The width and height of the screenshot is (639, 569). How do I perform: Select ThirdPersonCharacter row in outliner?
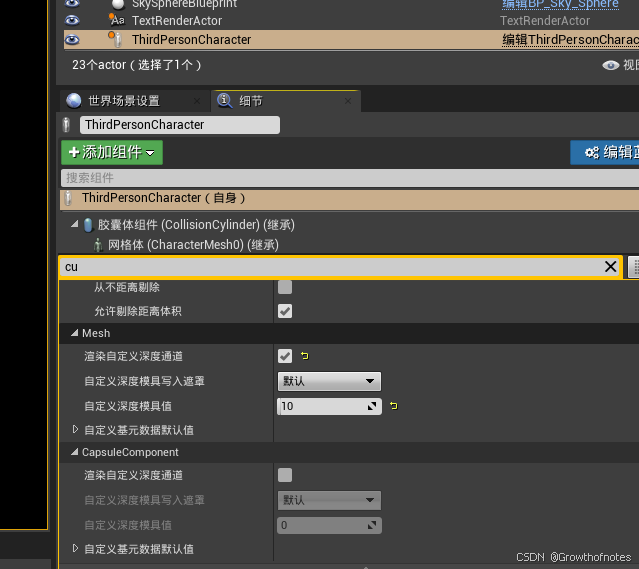[351, 40]
